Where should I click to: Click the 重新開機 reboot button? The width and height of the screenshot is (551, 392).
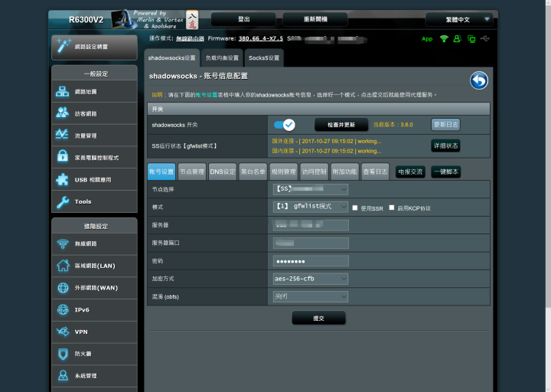point(315,19)
